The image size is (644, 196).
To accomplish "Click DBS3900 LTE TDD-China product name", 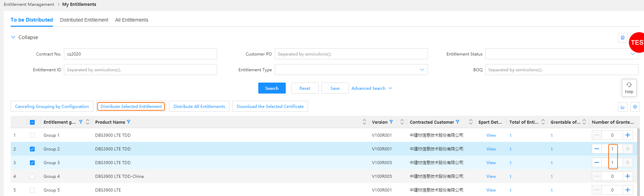I will [x=119, y=176].
